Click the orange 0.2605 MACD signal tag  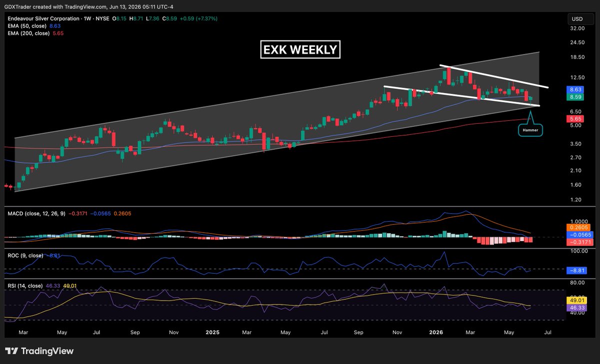579,227
